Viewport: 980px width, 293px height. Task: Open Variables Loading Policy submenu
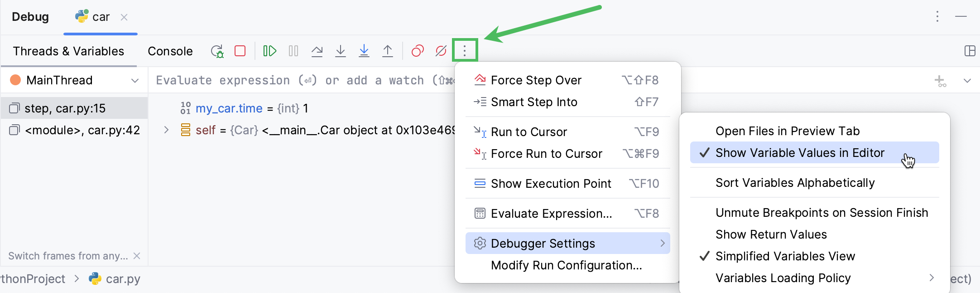pos(783,278)
